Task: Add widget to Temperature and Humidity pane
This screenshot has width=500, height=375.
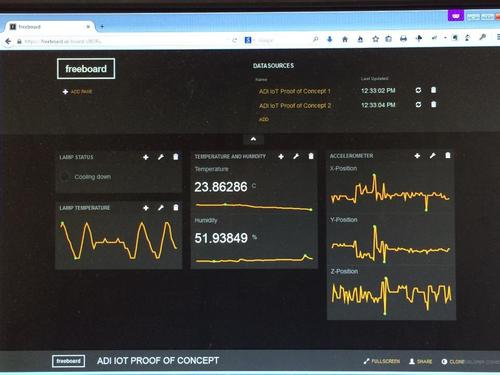Action: 281,156
